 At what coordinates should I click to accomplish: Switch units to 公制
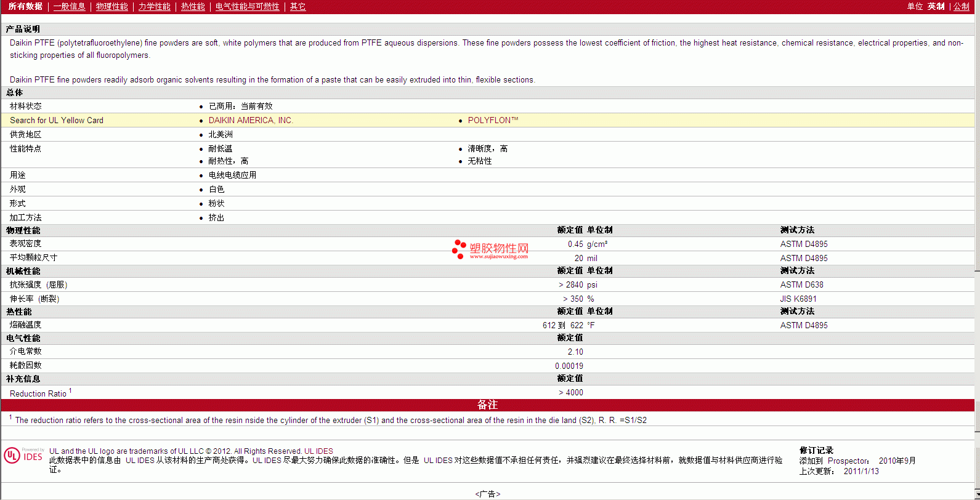pyautogui.click(x=962, y=6)
